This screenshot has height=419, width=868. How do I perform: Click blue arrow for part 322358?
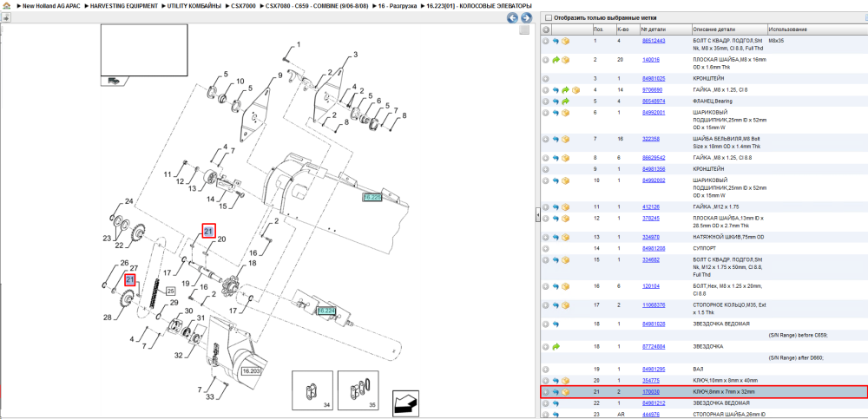point(556,139)
